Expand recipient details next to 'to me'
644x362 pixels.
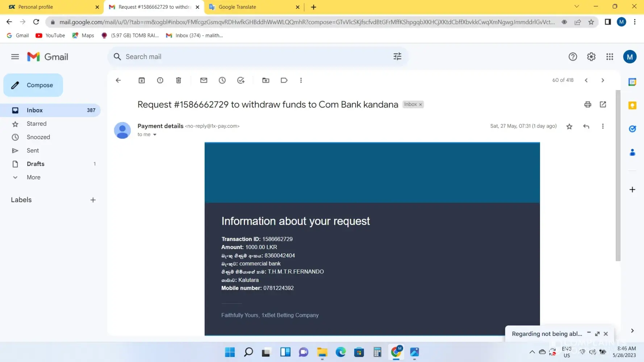155,135
